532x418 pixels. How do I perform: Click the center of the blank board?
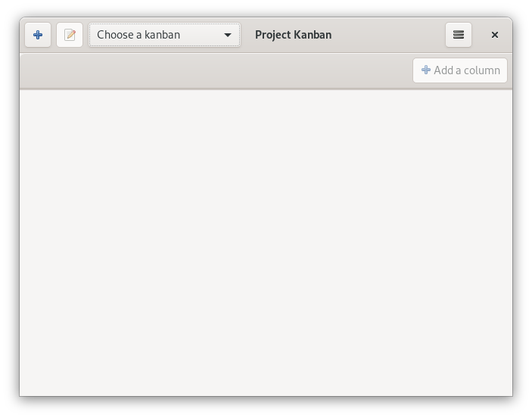[266, 243]
